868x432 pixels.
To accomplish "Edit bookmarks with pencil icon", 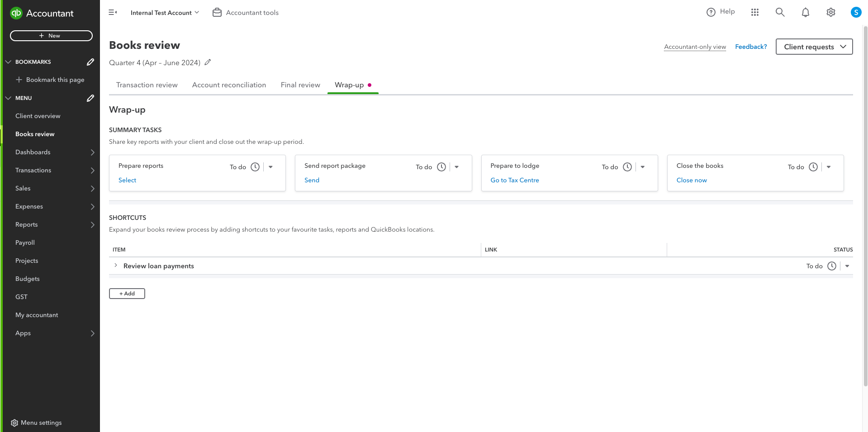I will (x=90, y=62).
